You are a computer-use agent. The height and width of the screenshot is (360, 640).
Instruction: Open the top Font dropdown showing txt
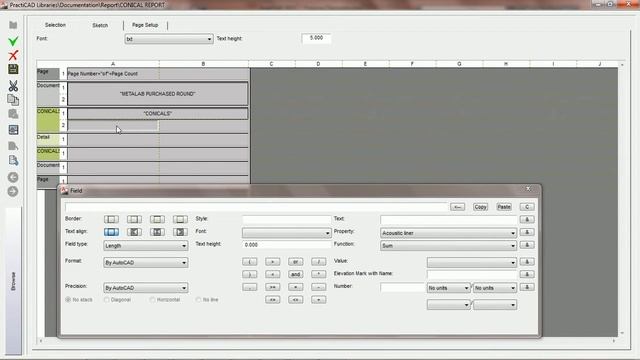(169, 39)
